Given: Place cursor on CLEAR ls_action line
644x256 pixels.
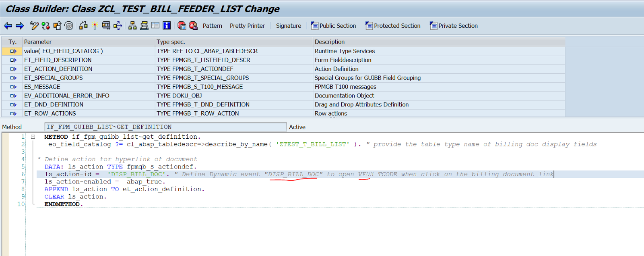Looking at the screenshot, I should point(75,197).
